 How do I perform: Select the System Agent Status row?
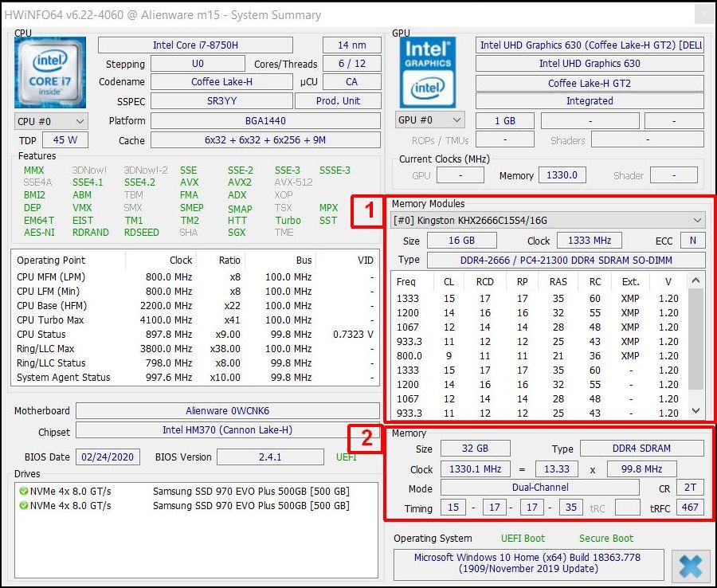[x=195, y=377]
